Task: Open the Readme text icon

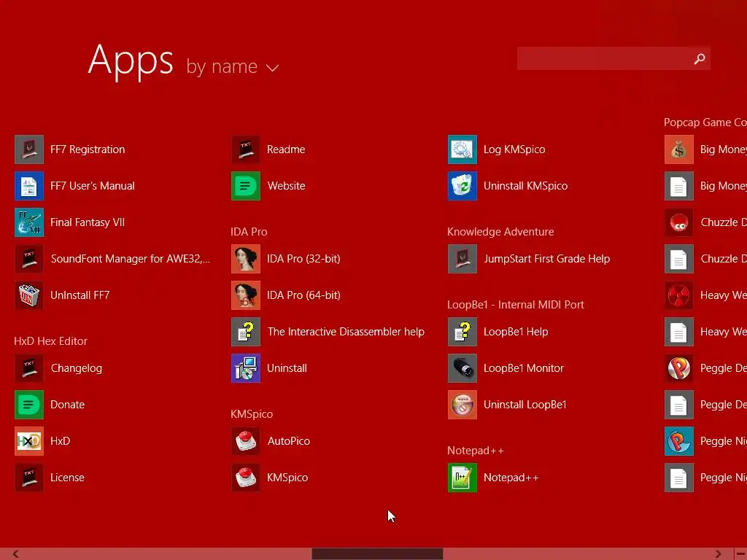Action: pos(246,149)
